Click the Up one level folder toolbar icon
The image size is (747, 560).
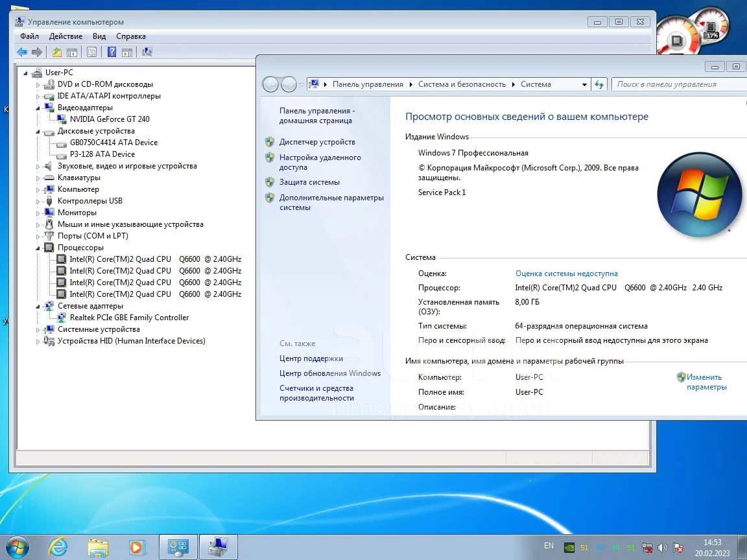[x=56, y=52]
